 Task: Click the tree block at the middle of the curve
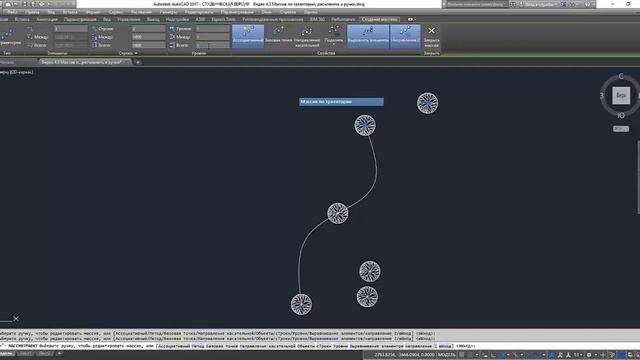tap(338, 213)
